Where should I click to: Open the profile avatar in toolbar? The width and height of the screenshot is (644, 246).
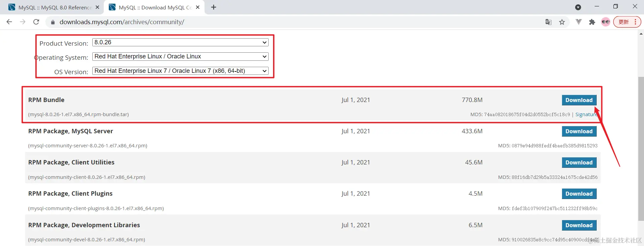[606, 22]
